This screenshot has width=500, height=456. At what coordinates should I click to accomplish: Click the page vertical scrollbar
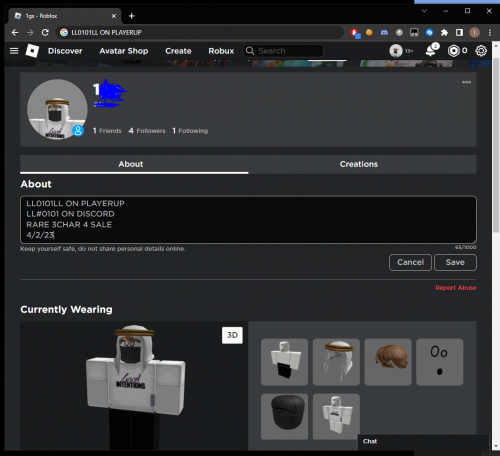pos(496,145)
